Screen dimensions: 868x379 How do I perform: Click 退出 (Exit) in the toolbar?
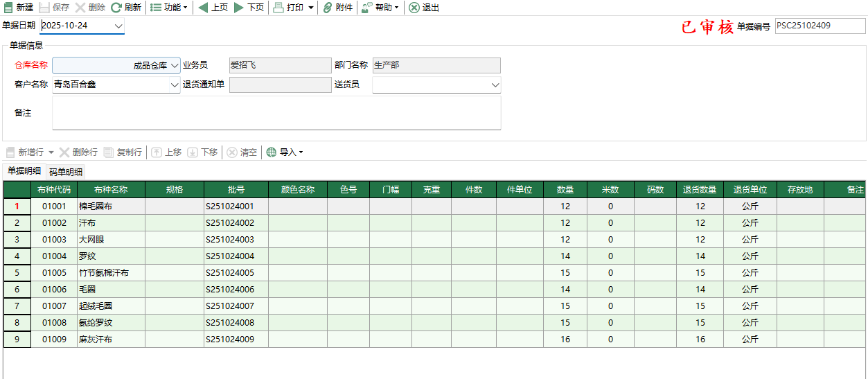424,8
